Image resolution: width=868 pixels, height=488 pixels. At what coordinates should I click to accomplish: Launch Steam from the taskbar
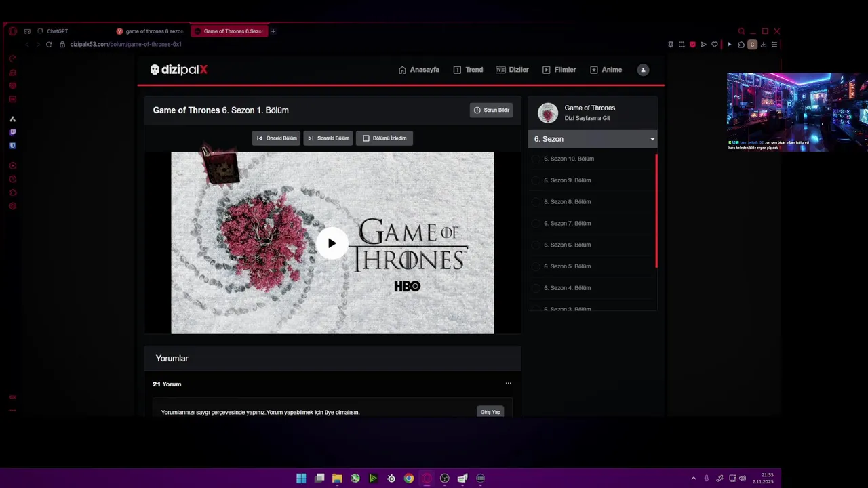(391, 479)
